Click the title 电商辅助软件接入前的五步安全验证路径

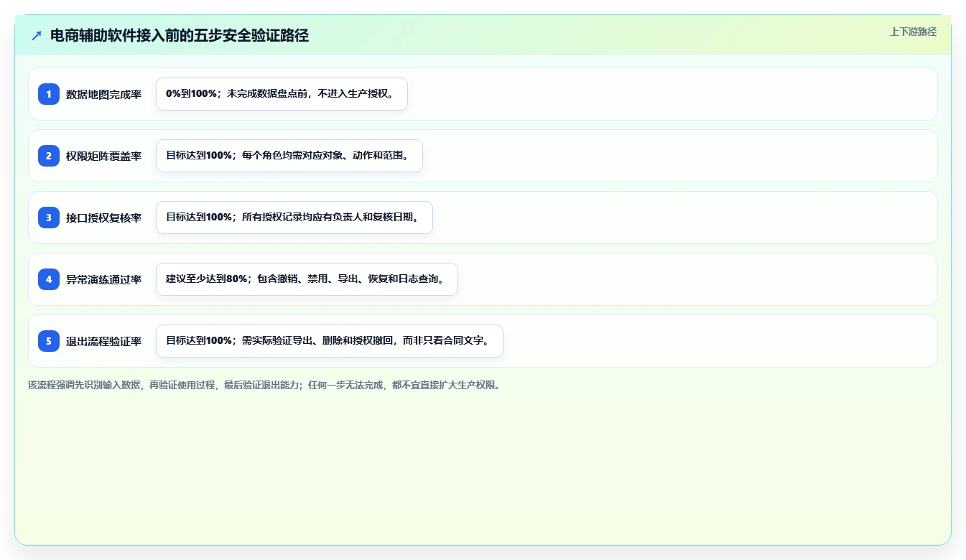point(180,35)
